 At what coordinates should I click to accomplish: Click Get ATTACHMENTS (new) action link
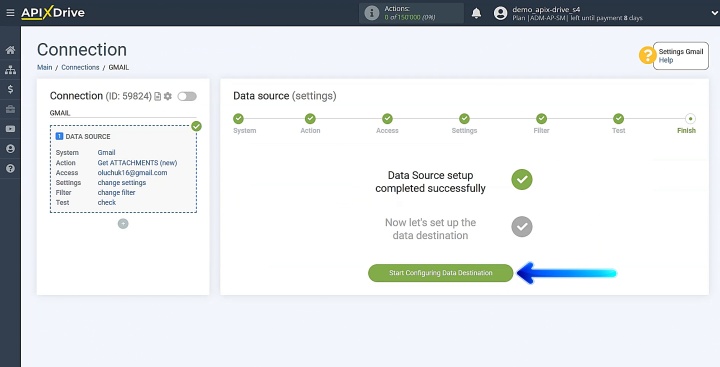coord(137,163)
